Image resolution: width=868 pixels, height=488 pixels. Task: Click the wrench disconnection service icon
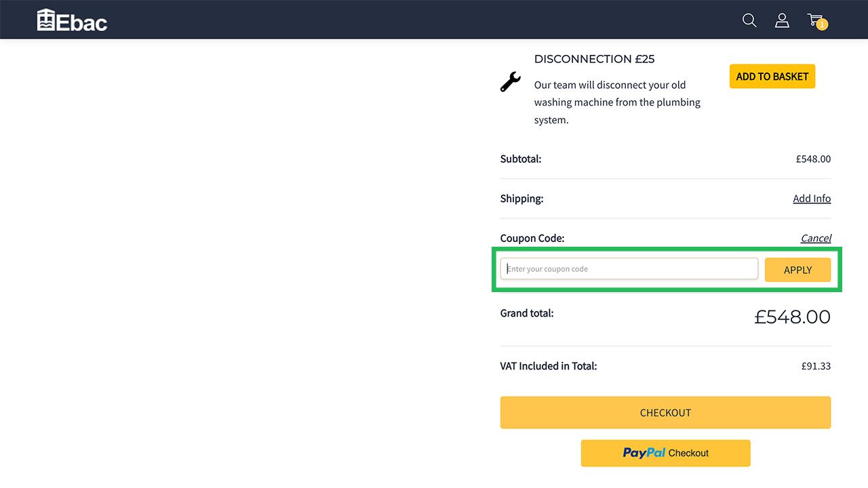pos(511,81)
